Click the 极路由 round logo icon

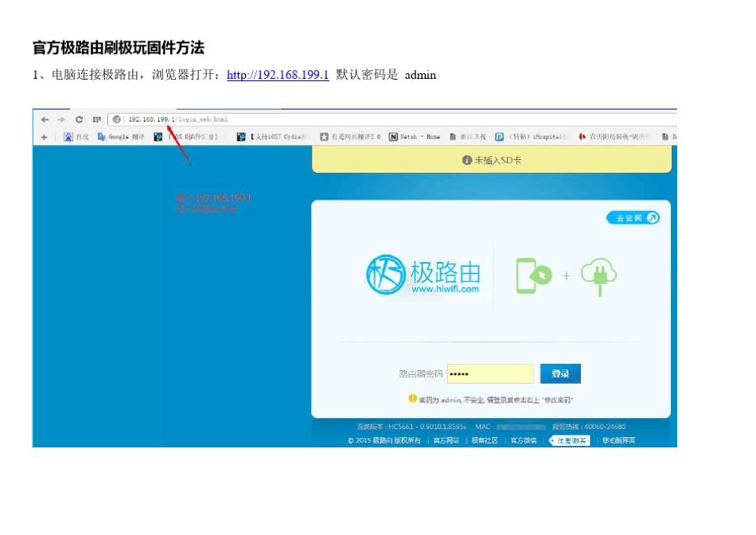(386, 275)
